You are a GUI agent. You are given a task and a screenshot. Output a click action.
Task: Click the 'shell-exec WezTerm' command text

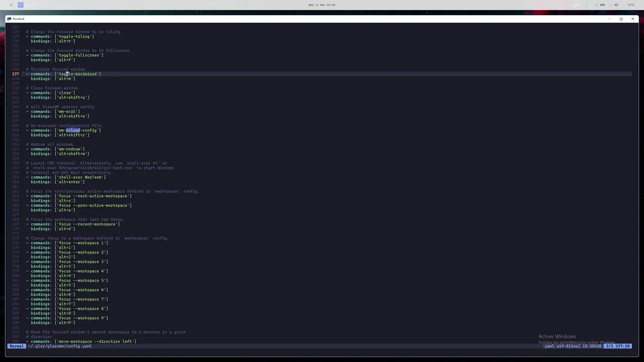click(x=81, y=177)
